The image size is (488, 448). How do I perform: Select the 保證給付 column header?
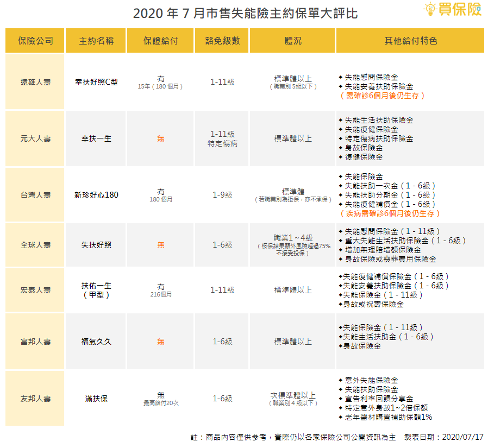pos(160,40)
